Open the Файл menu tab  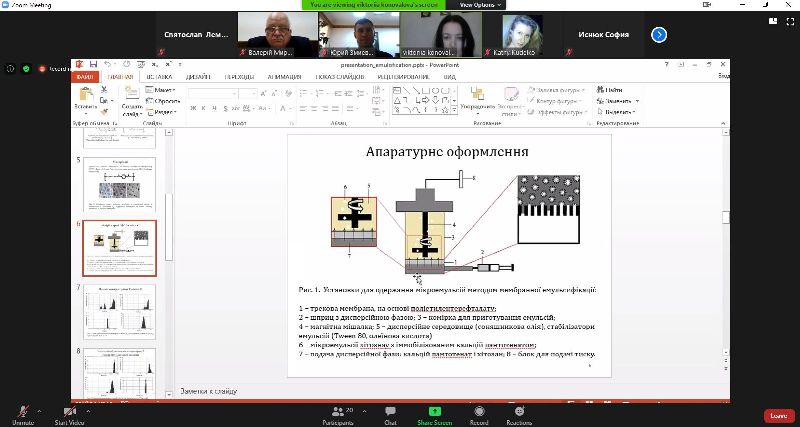[x=85, y=75]
